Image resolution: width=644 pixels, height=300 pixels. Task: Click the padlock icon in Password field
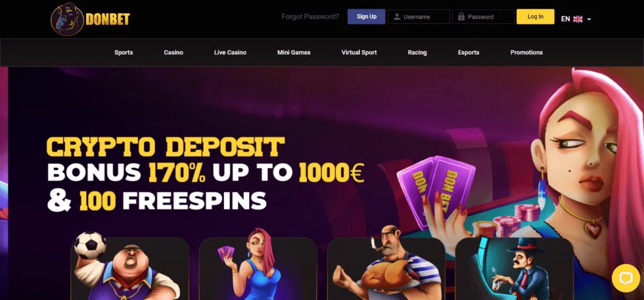pyautogui.click(x=461, y=17)
